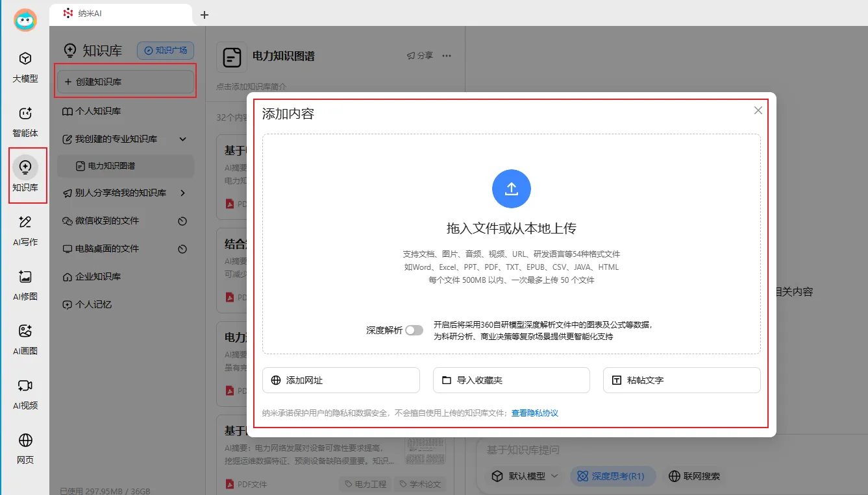Image resolution: width=868 pixels, height=495 pixels.
Task: Click the sync icon beside 微信收到的文件
Action: [x=182, y=221]
